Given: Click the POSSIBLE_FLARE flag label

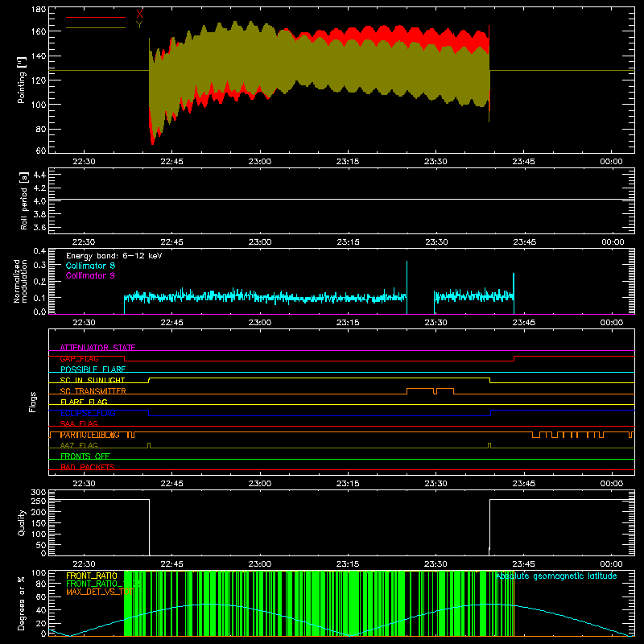Looking at the screenshot, I should coord(93,369).
